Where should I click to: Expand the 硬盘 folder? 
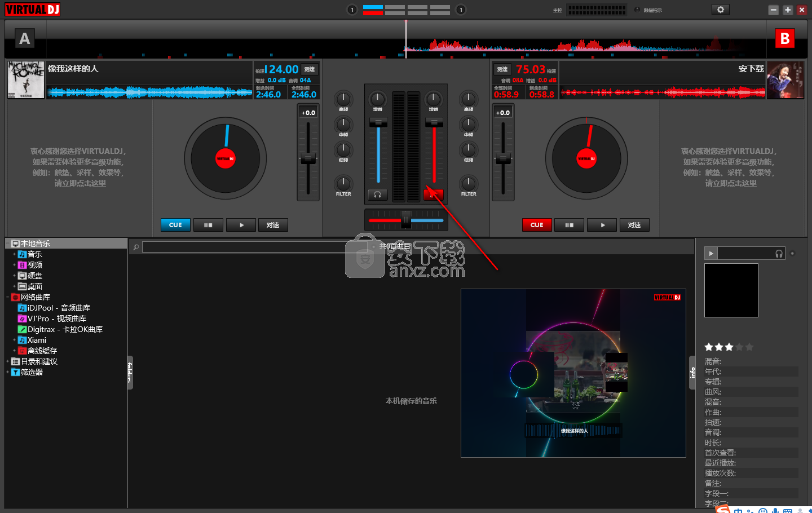tap(14, 276)
